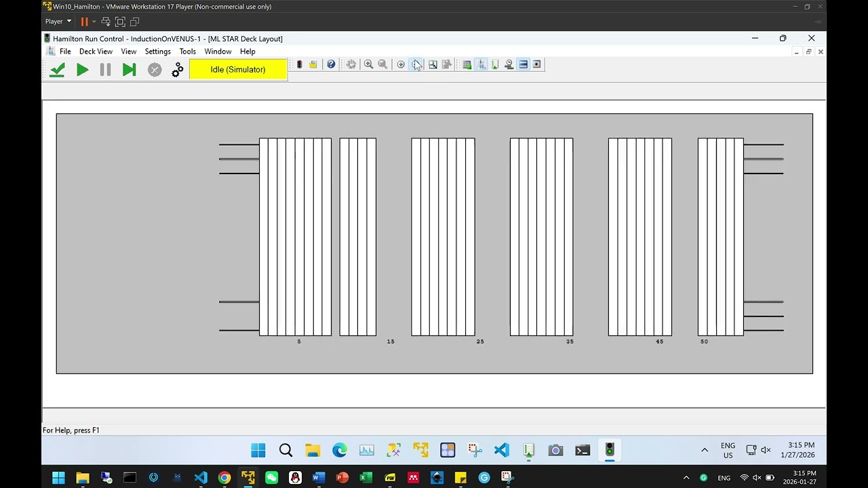Viewport: 868px width, 488px height.
Task: Click the last square toolbar icon
Action: [536, 64]
